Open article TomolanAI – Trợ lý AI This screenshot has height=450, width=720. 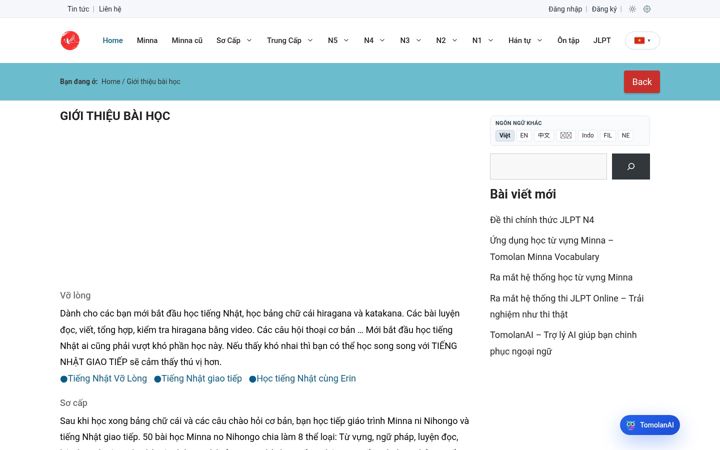(x=563, y=343)
